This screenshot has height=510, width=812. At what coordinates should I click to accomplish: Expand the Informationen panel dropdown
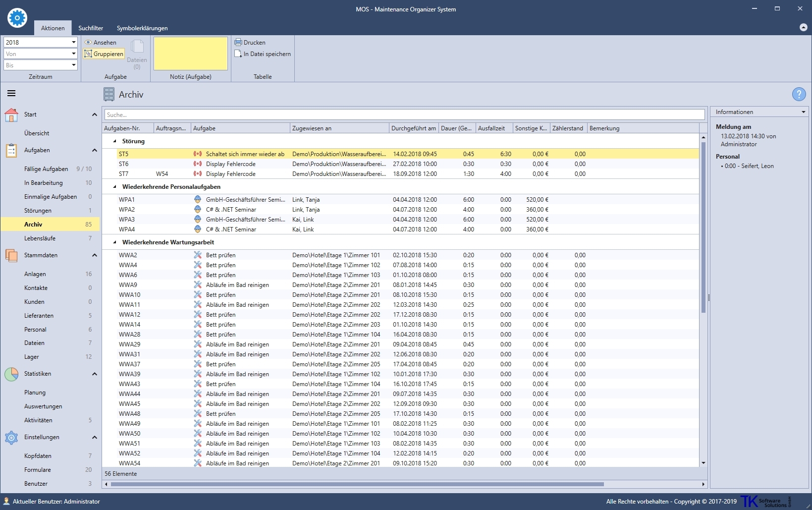[x=803, y=112]
